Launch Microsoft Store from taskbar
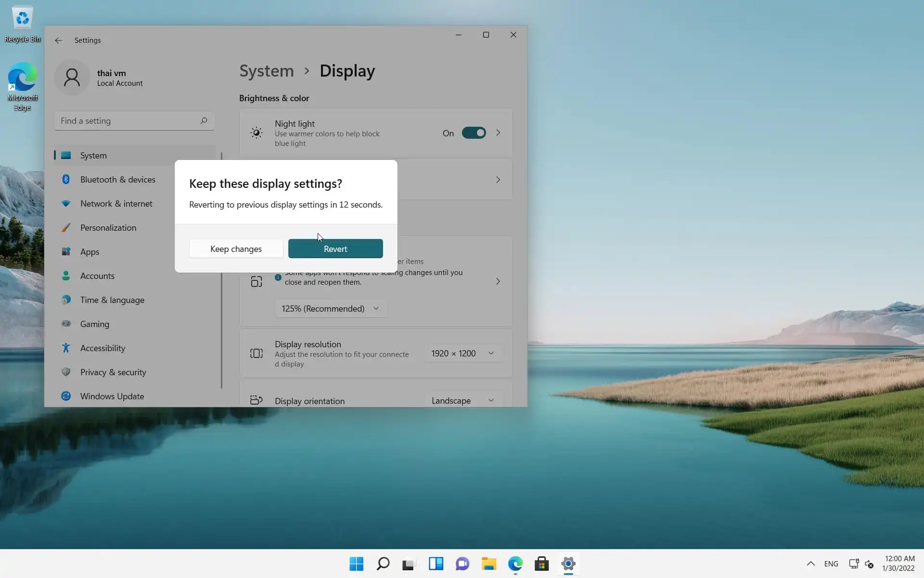 tap(542, 564)
